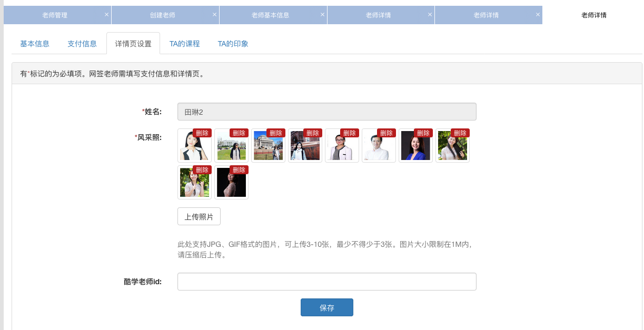Click the "姓名:" field label
The image size is (644, 330).
[152, 112]
